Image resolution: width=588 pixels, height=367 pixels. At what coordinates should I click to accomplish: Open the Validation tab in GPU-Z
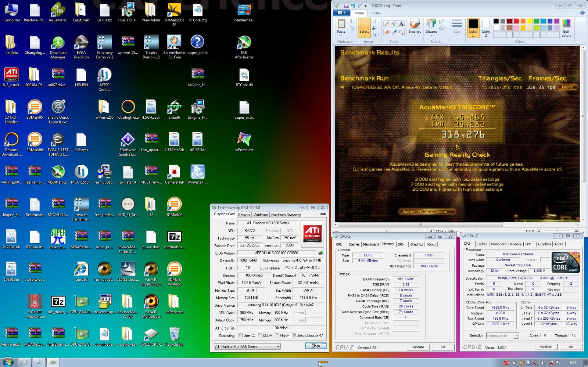click(260, 215)
